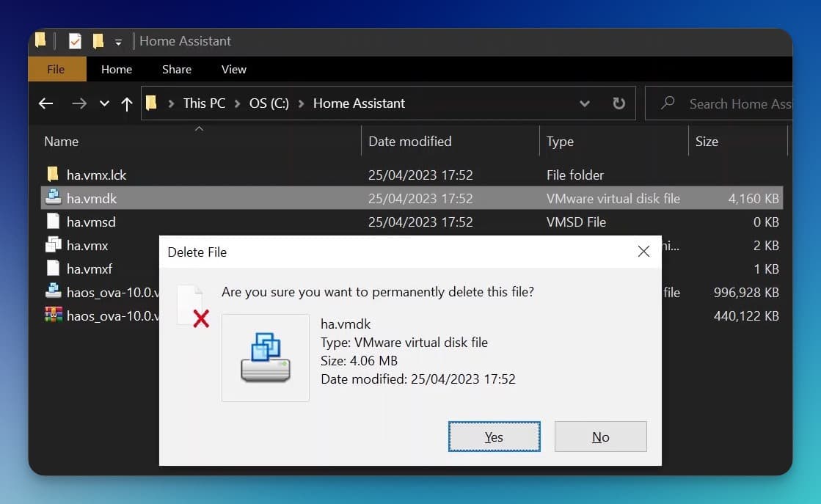Image resolution: width=821 pixels, height=504 pixels.
Task: Expand the recent locations dropdown chevron
Action: (104, 103)
